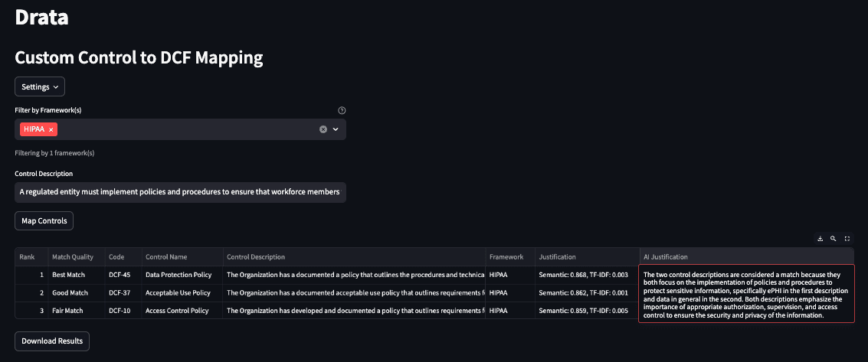Select the Best Match cell
Image resolution: width=868 pixels, height=362 pixels.
click(77, 275)
